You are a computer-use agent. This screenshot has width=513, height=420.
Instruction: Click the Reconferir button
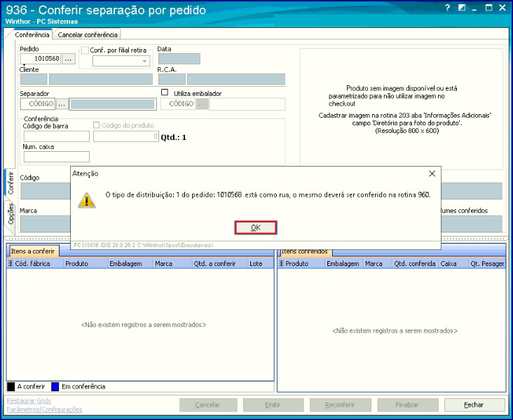(340, 405)
